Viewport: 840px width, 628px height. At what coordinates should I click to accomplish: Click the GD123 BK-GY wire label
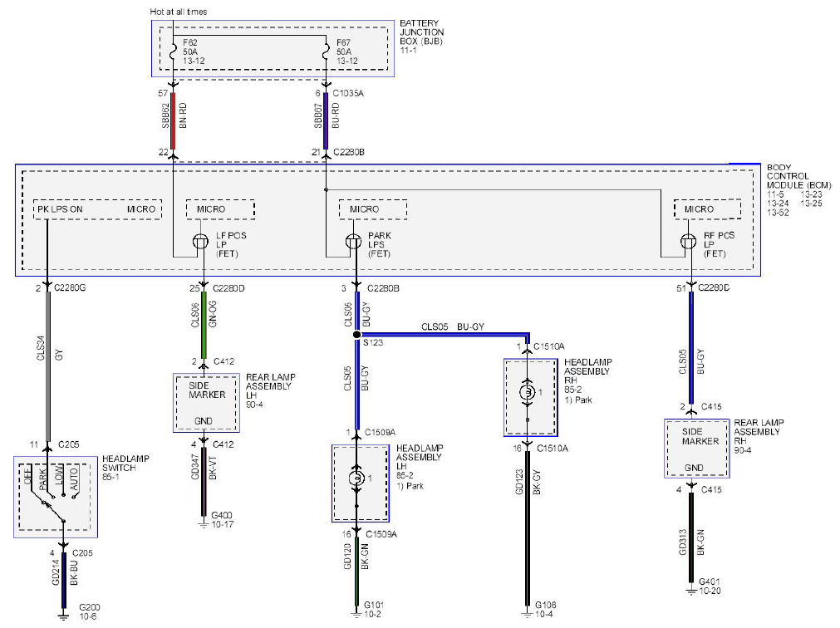coord(528,483)
